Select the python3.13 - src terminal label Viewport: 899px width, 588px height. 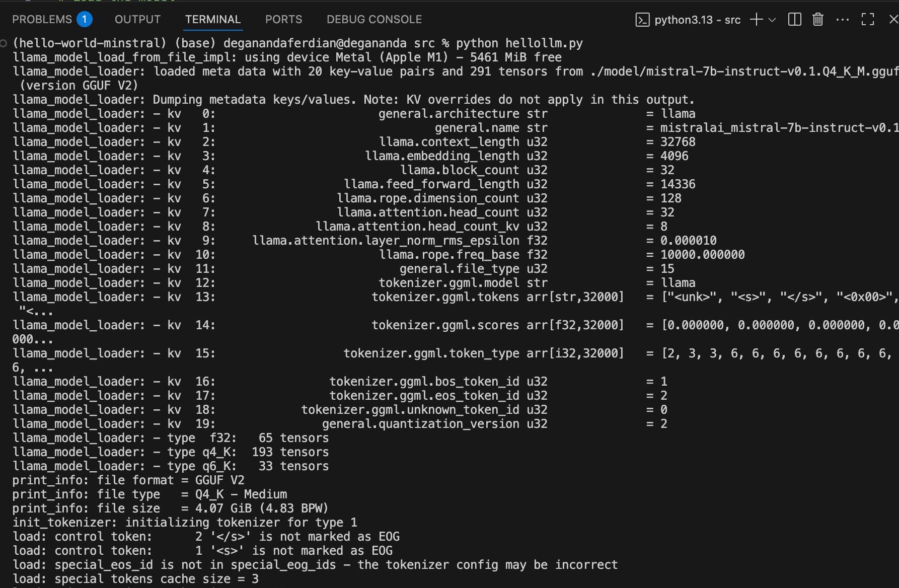[698, 20]
